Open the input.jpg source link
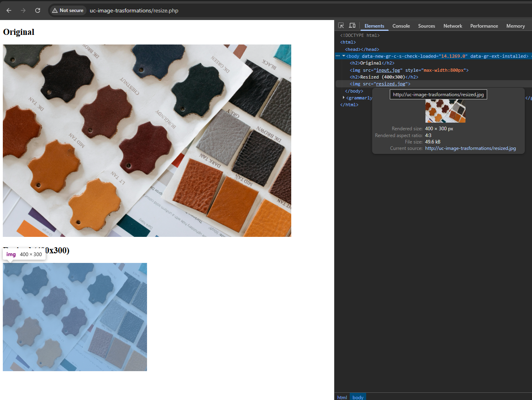The image size is (532, 400). click(388, 70)
